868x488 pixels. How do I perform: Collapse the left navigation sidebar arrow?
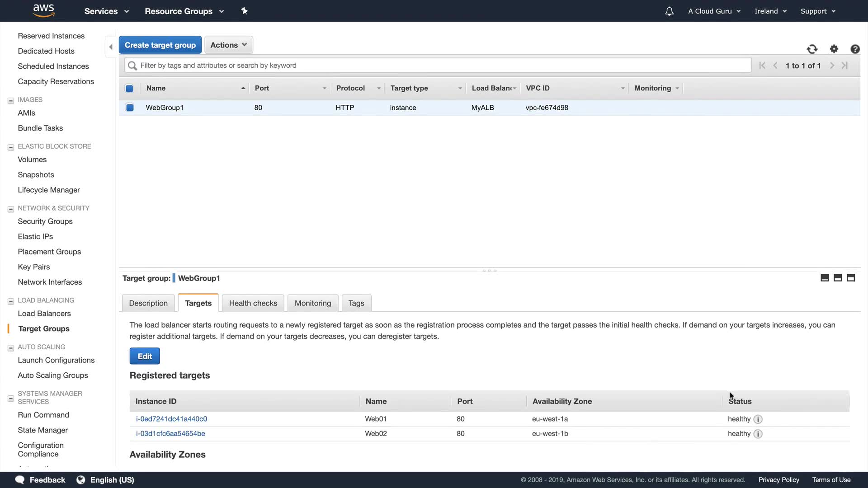[x=111, y=47]
